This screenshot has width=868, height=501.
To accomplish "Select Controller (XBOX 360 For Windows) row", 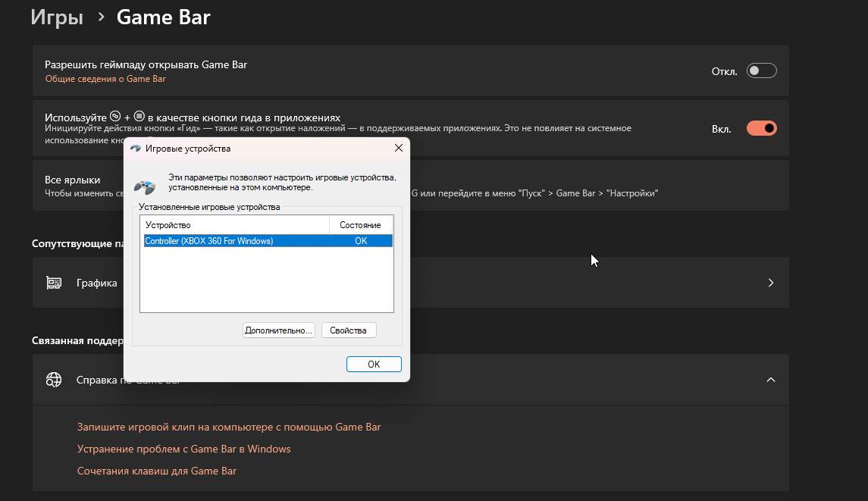I will click(x=268, y=241).
